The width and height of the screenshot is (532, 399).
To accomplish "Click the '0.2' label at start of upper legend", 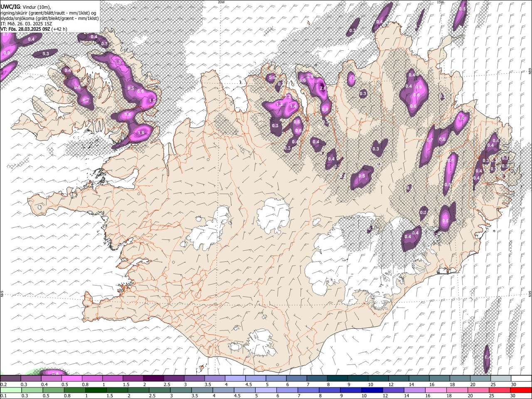I will tap(3, 384).
